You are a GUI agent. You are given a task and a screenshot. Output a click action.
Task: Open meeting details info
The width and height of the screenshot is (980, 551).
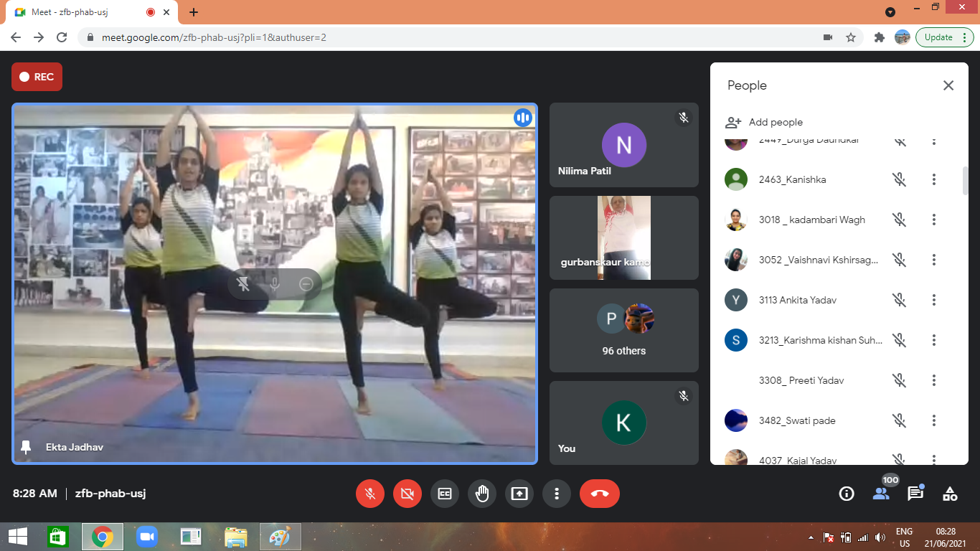pyautogui.click(x=846, y=494)
